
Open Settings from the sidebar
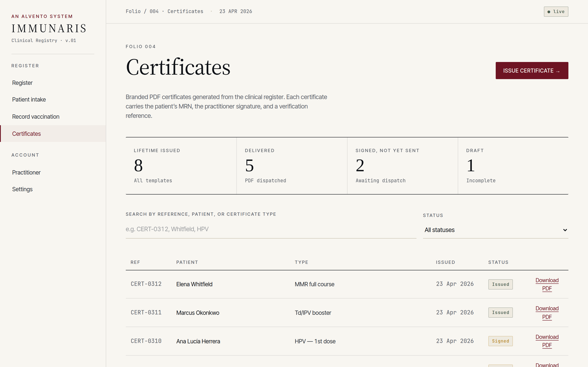click(22, 189)
